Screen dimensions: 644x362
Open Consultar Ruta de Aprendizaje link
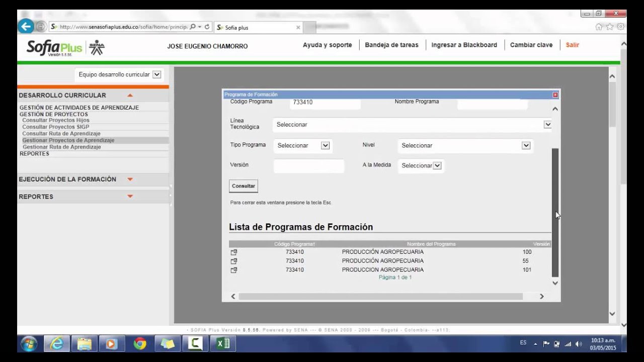[x=61, y=134]
